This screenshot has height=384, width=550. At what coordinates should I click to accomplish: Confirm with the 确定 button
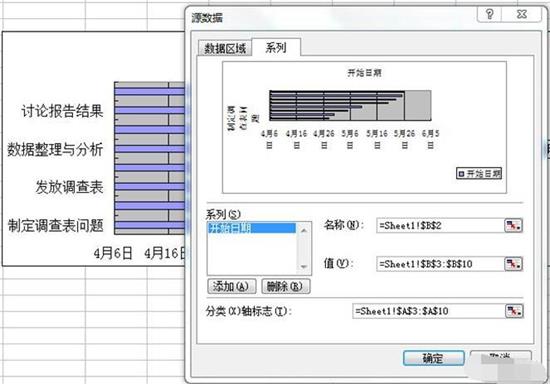[x=434, y=358]
